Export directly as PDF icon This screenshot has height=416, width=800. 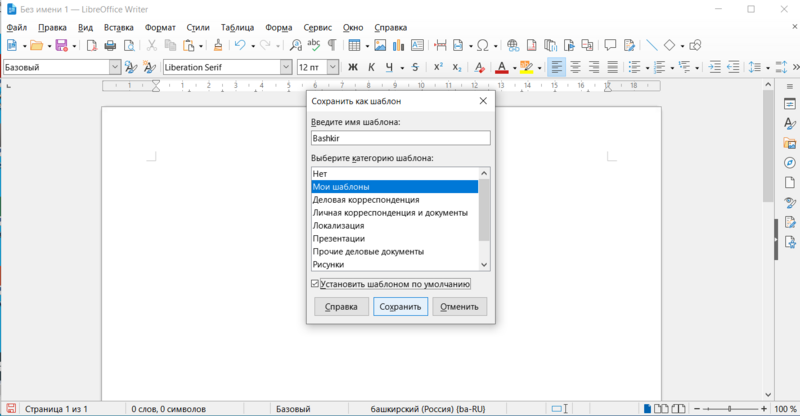click(x=92, y=45)
